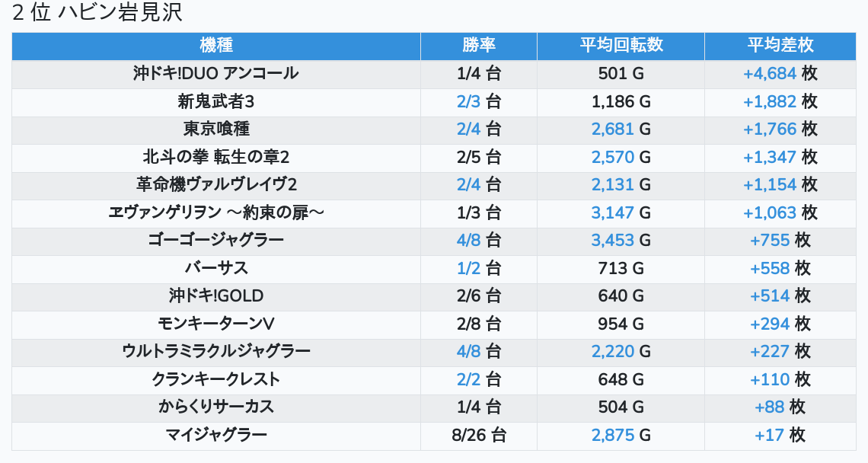
Task: Click the 機種 column header
Action: pos(216,46)
